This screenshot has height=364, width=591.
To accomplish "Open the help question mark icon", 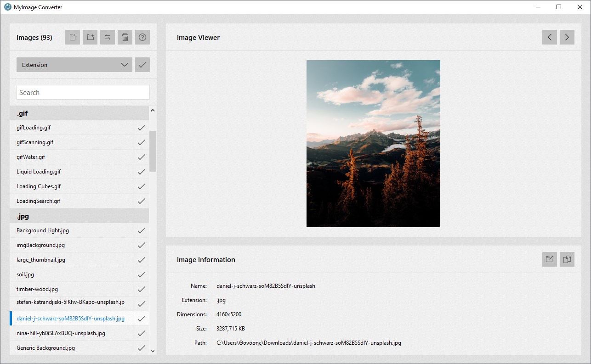I will [142, 37].
